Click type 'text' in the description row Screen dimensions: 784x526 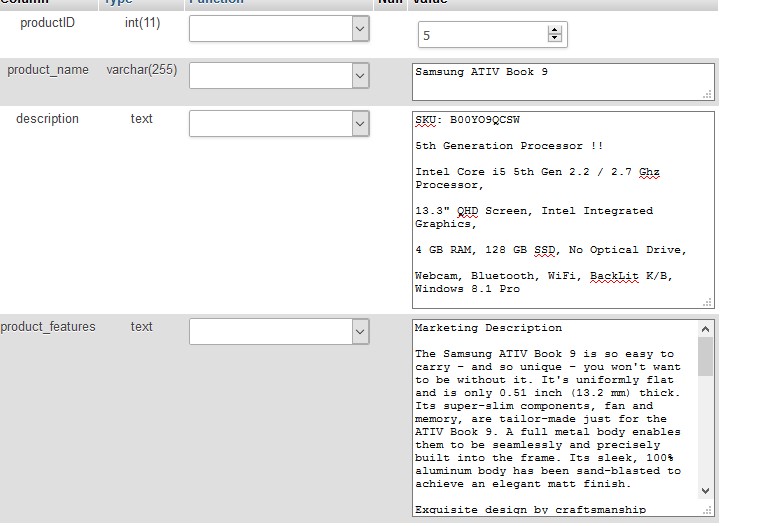point(142,119)
